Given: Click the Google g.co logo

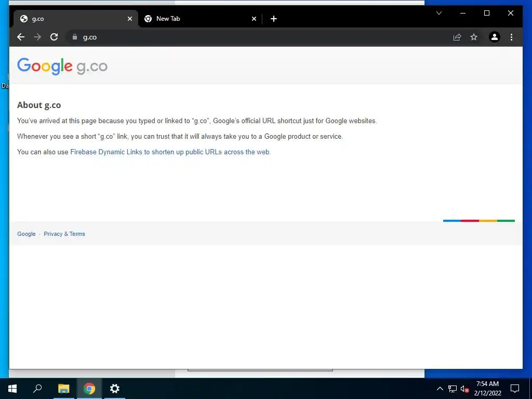Looking at the screenshot, I should tap(62, 66).
